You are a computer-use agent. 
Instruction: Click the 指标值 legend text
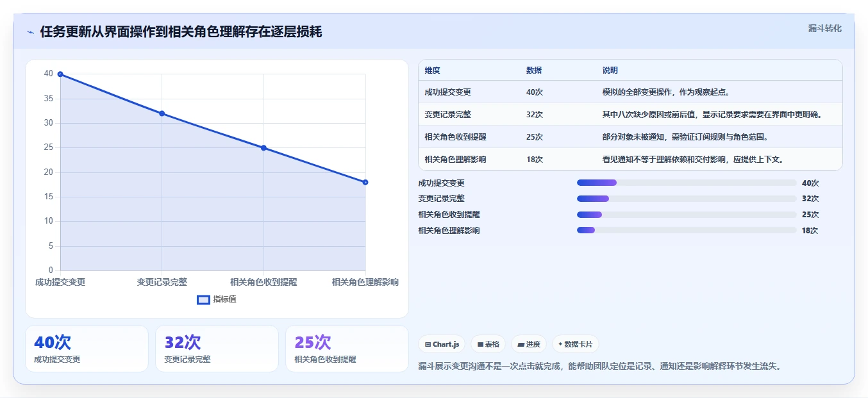(x=225, y=299)
